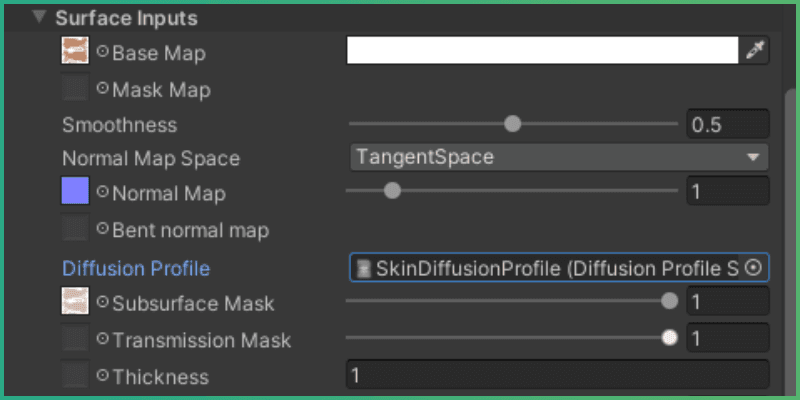This screenshot has height=400, width=800.
Task: Click the Smoothness value field showing 0.5
Action: click(x=727, y=125)
